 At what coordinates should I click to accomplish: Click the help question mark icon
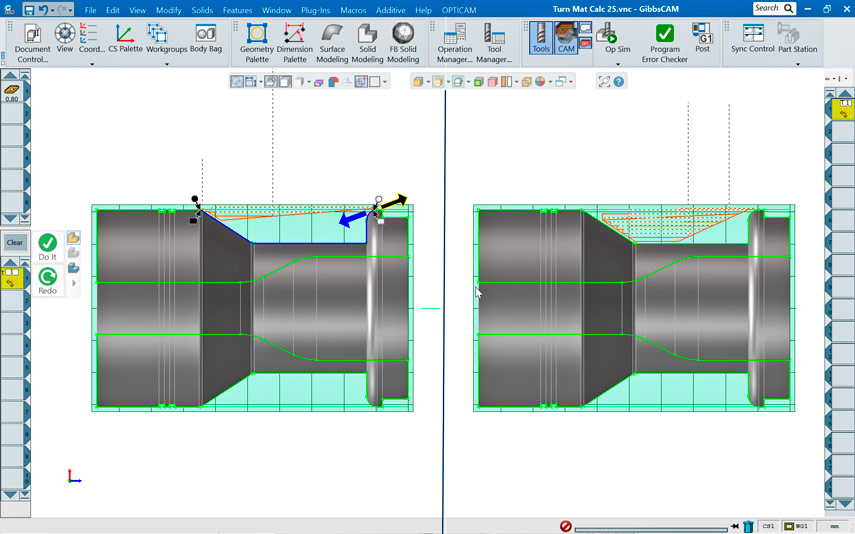click(x=619, y=82)
